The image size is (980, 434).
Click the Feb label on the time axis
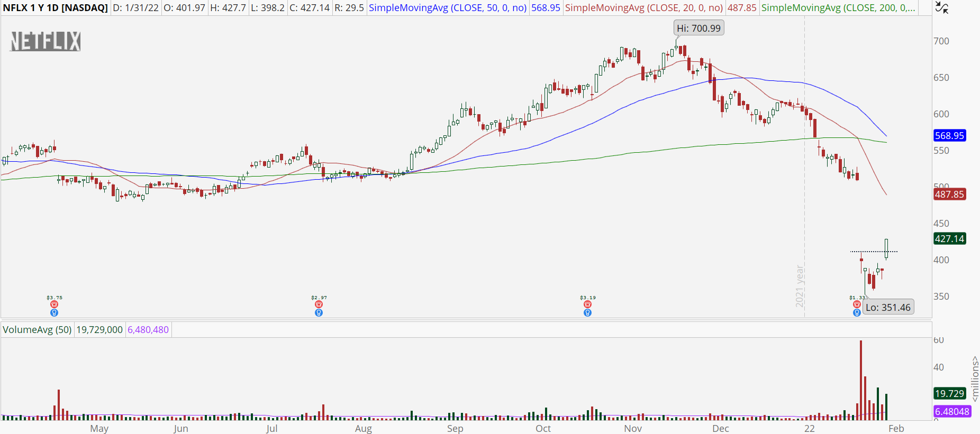[x=896, y=428]
